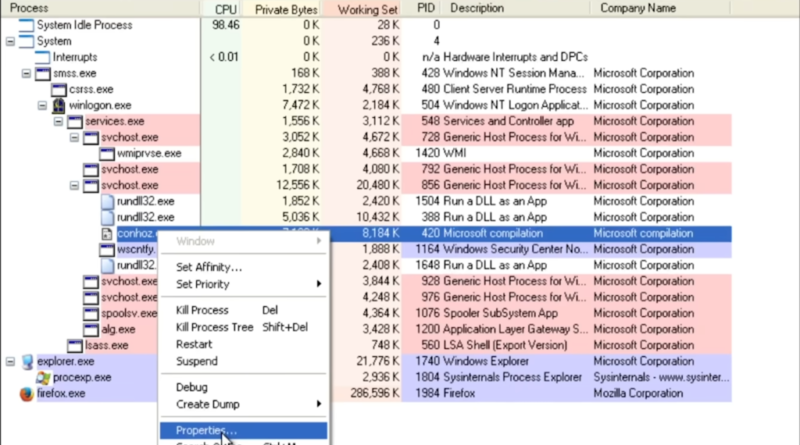Open Properties from the context menu
800x445 pixels.
(243, 431)
